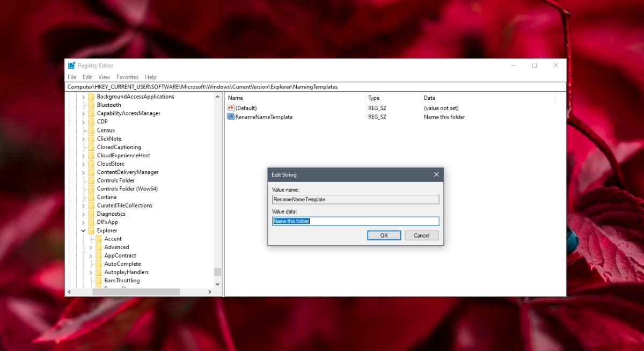
Task: Cancel the Edit String dialog
Action: click(422, 235)
